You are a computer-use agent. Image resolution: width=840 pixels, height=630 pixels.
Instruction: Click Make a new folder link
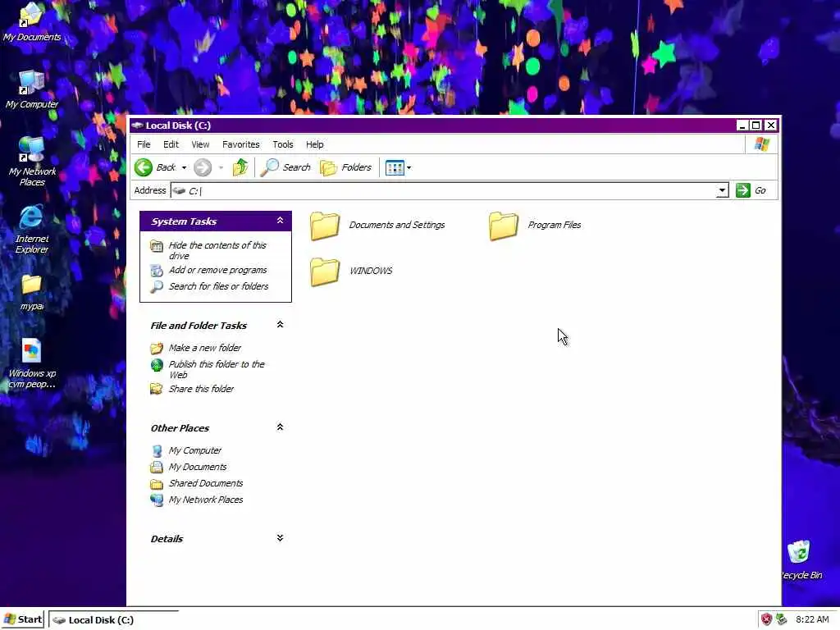204,348
